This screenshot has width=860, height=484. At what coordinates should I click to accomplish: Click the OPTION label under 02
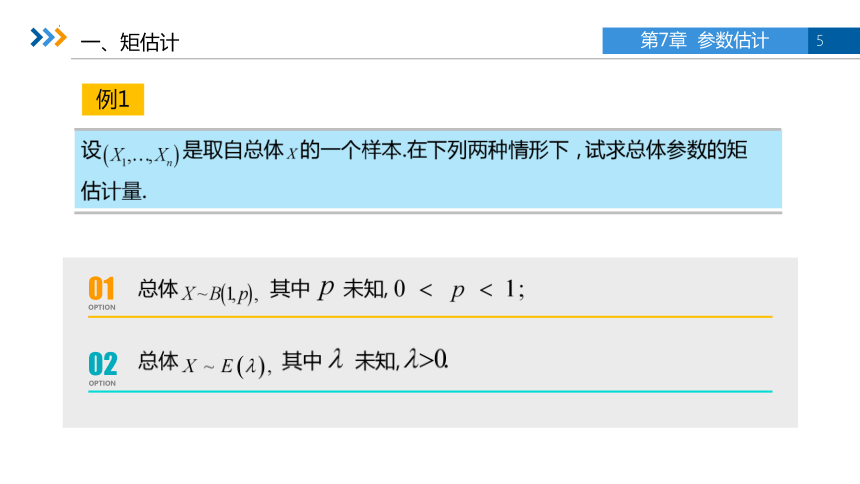pyautogui.click(x=102, y=383)
